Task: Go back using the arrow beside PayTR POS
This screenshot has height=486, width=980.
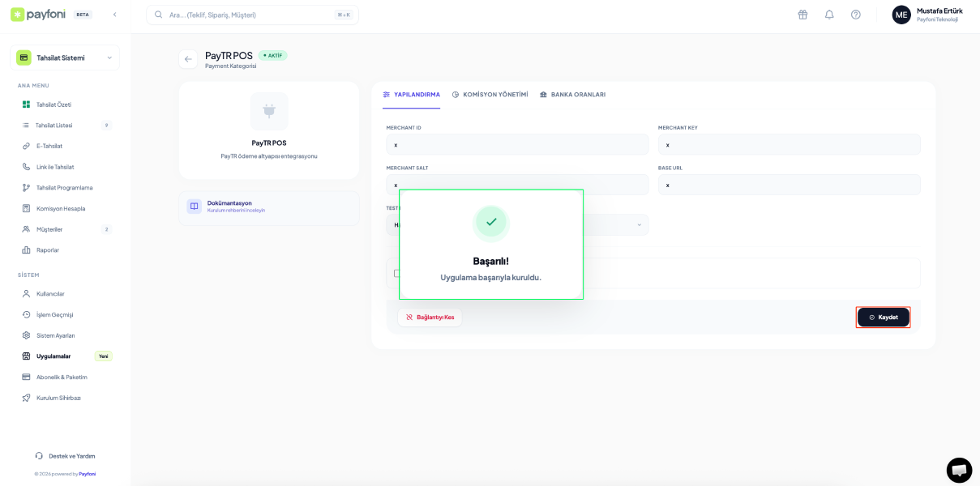Action: point(188,59)
